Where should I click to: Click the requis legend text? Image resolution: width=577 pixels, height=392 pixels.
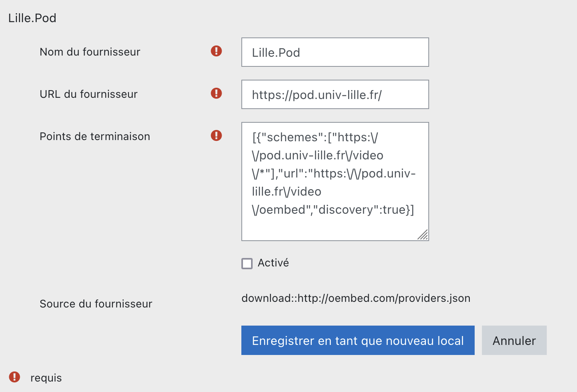tap(46, 378)
